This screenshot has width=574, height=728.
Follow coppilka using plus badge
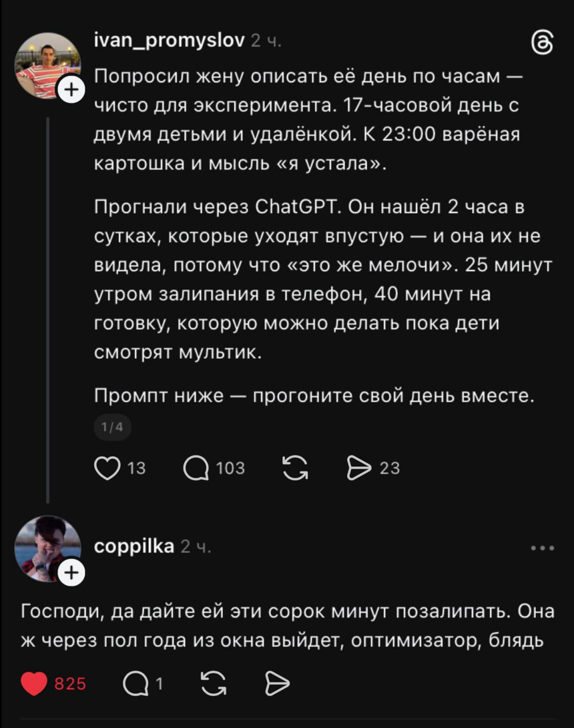[71, 573]
